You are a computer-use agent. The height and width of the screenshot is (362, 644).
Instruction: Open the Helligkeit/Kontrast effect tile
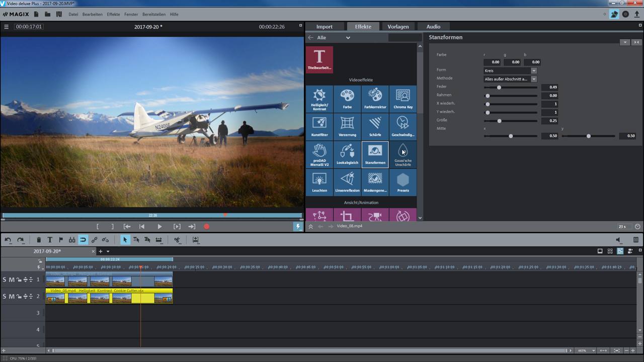tap(319, 99)
